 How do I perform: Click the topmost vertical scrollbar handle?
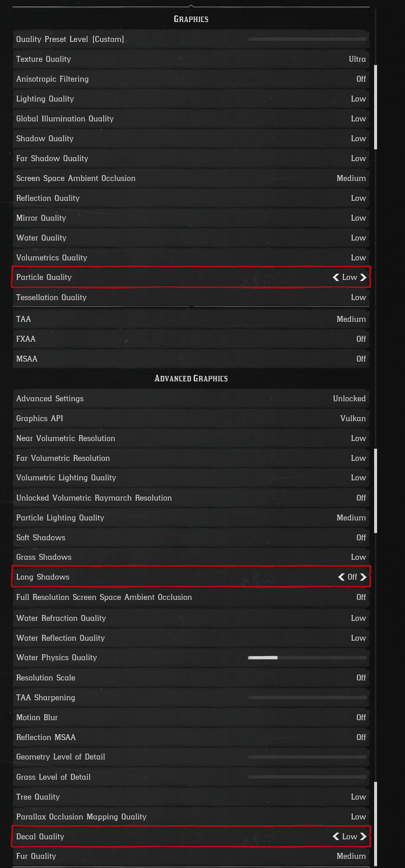click(x=376, y=107)
